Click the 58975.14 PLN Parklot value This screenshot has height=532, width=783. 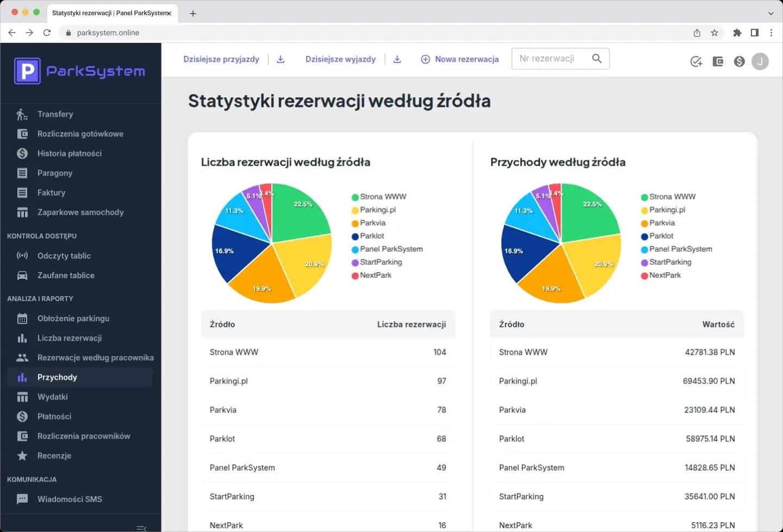click(x=710, y=439)
